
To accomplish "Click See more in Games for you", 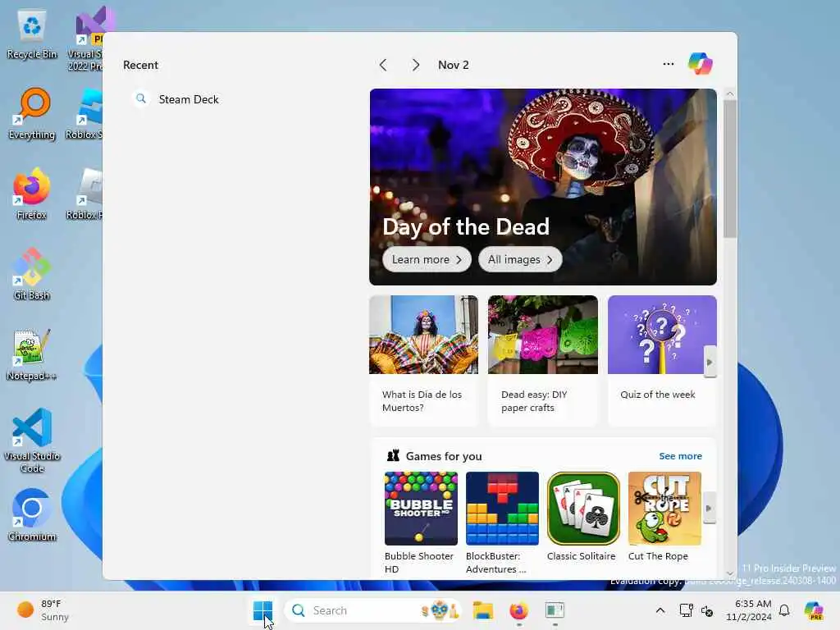I will [680, 456].
